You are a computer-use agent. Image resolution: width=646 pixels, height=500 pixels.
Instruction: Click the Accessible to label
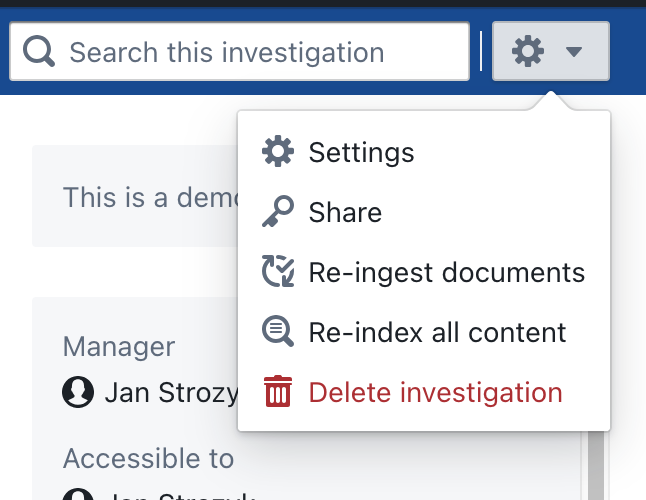pyautogui.click(x=148, y=458)
